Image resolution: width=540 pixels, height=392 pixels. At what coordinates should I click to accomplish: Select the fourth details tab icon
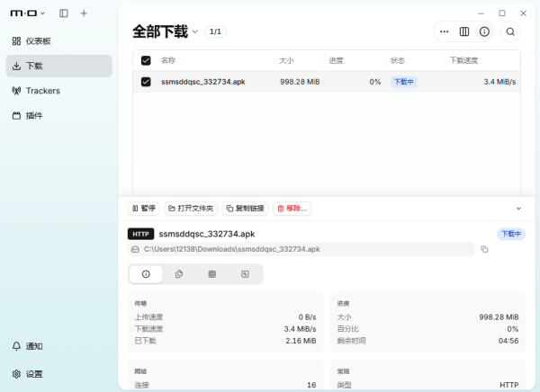pyautogui.click(x=245, y=274)
